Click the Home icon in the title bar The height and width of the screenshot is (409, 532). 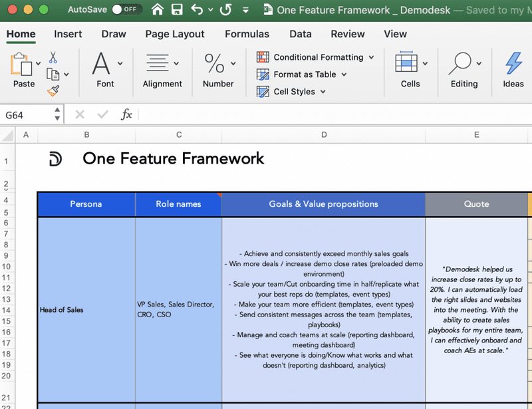coord(156,10)
